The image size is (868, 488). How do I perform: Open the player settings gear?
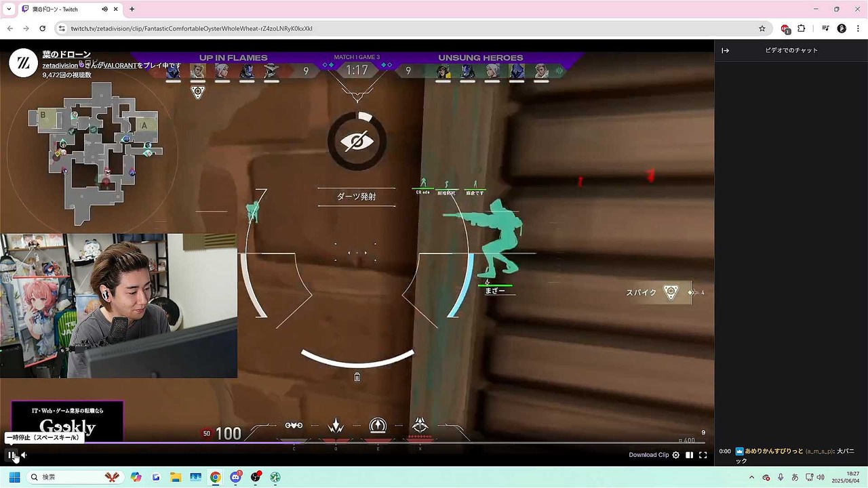tap(675, 455)
